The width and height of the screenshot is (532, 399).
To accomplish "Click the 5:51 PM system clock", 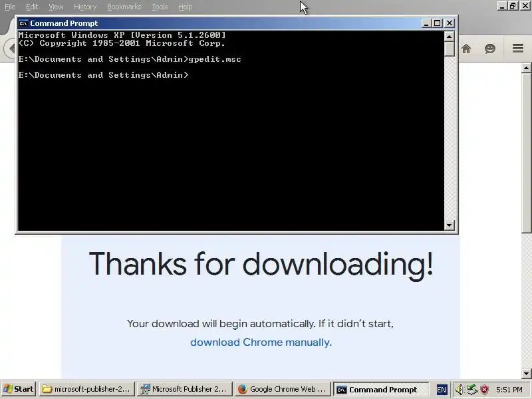I will click(509, 390).
